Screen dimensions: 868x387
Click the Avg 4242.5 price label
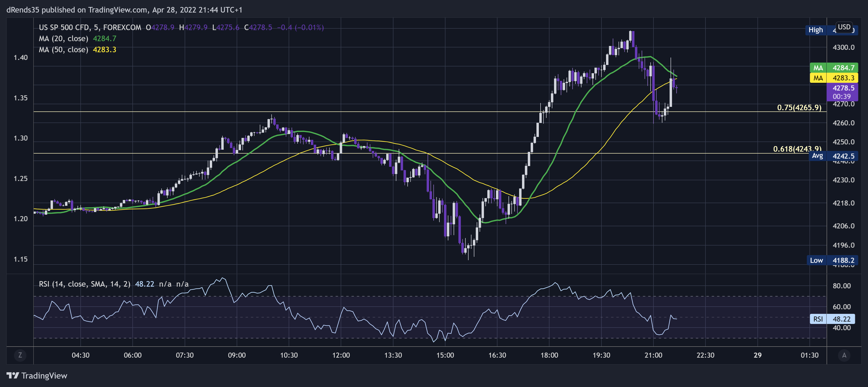click(834, 156)
